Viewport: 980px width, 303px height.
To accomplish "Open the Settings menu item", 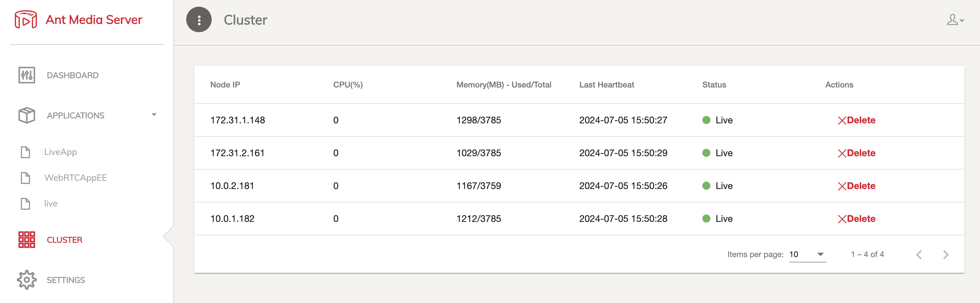I will (66, 280).
